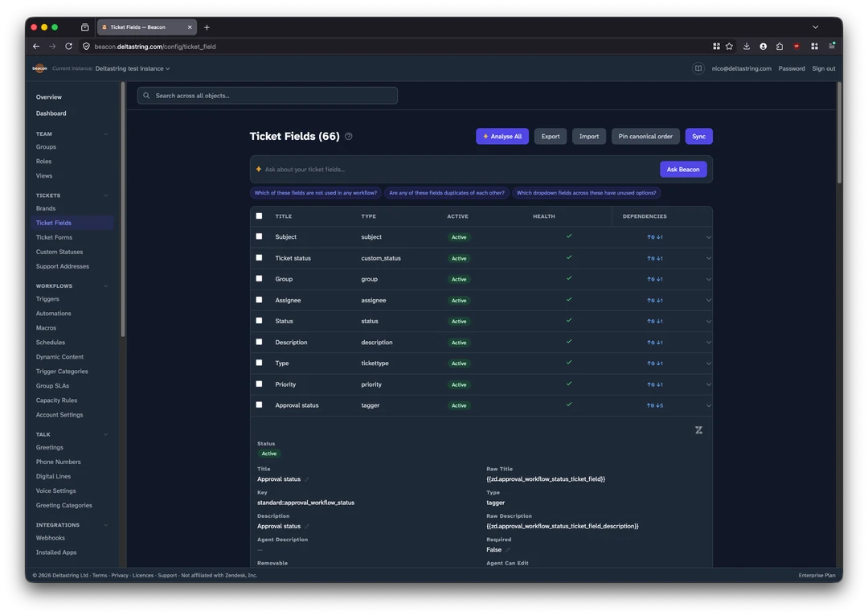
Task: Click the four-squares extension icon near menu
Action: 814,47
